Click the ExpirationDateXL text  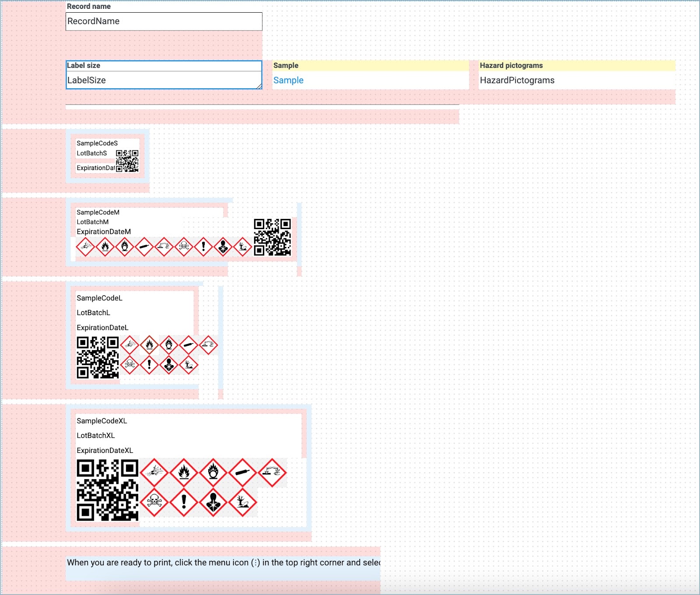[105, 451]
